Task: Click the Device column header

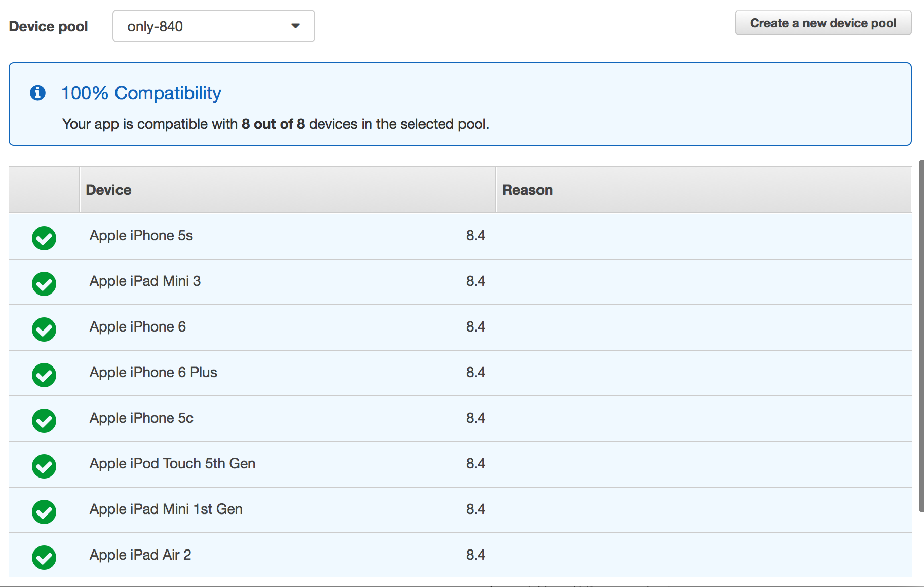Action: click(108, 190)
